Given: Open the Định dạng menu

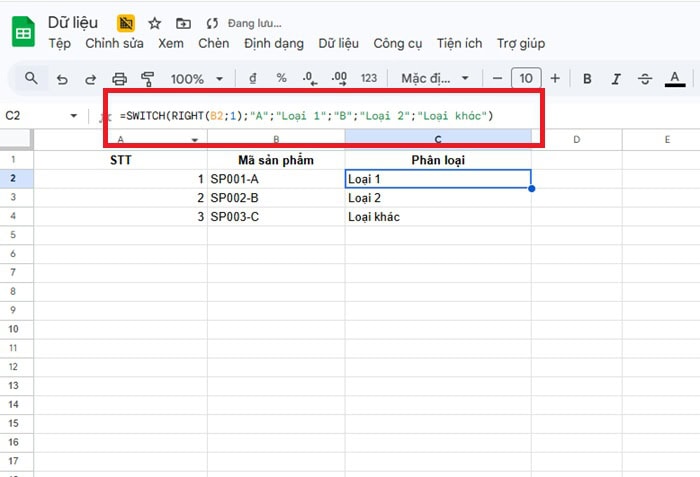Looking at the screenshot, I should click(273, 43).
